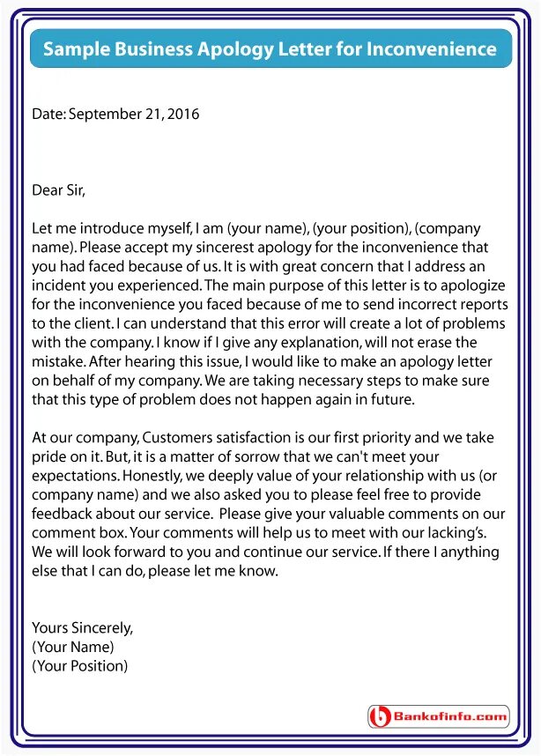The image size is (541, 756).
Task: Click the blue title banner heading
Action: [270, 48]
